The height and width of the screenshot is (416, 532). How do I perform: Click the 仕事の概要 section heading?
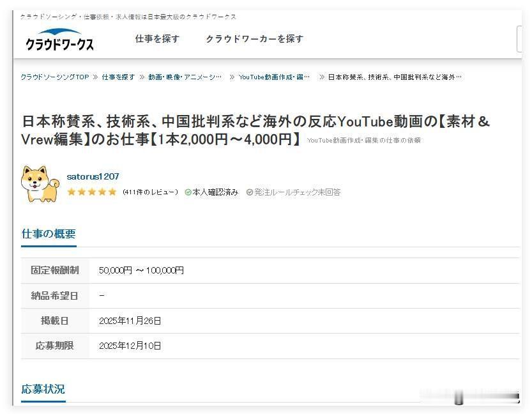coord(47,234)
